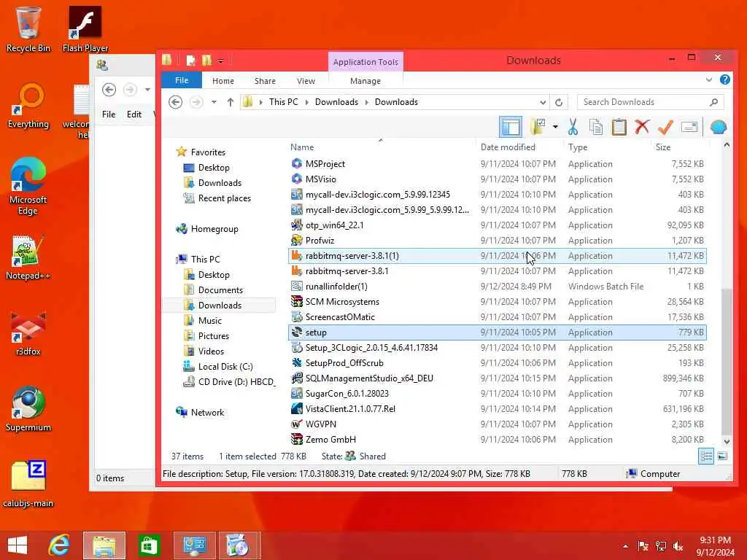
Task: Go back in the Downloads window
Action: pos(175,102)
